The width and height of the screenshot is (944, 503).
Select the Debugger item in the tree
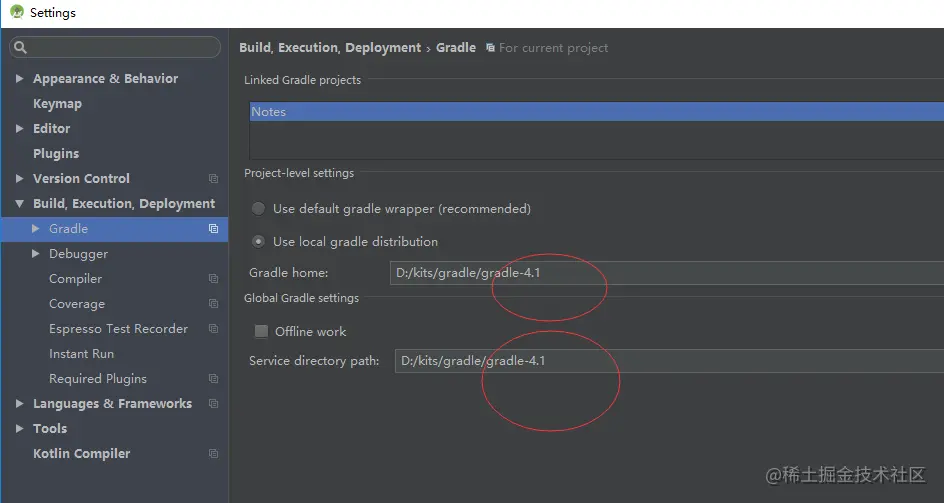click(x=78, y=254)
